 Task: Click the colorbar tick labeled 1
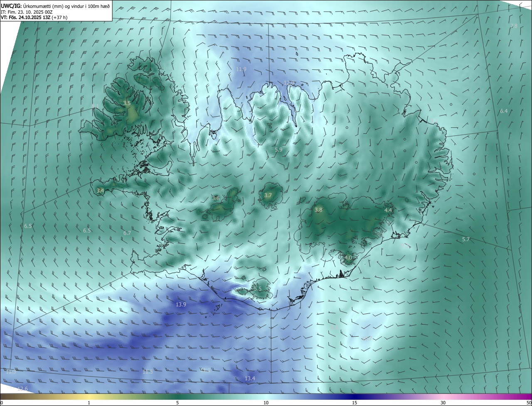(89, 403)
